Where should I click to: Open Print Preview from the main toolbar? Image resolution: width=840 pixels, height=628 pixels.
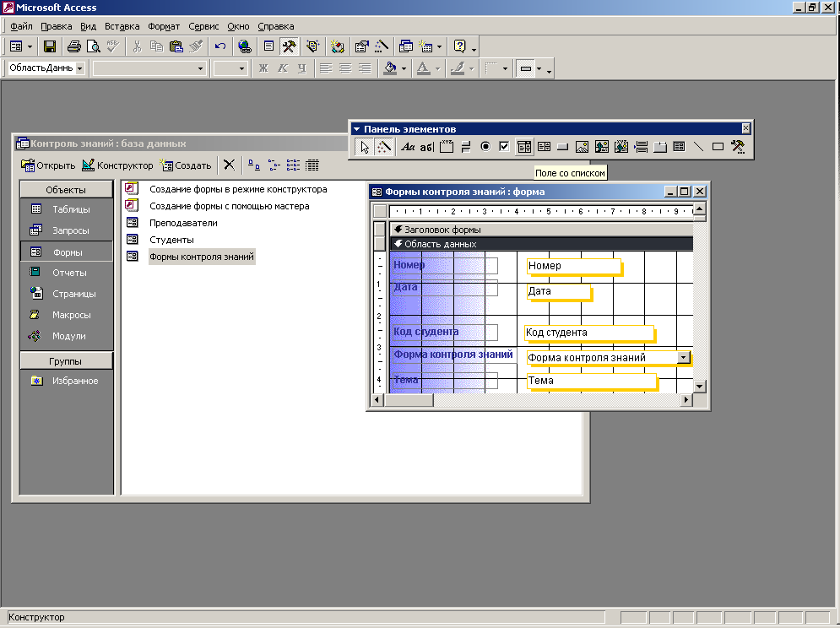tap(93, 46)
